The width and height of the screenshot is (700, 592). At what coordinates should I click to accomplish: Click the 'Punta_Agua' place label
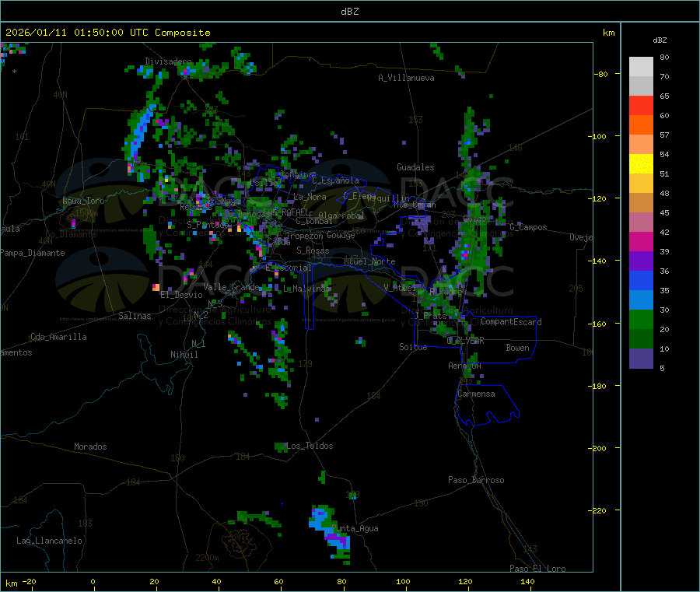pyautogui.click(x=355, y=528)
